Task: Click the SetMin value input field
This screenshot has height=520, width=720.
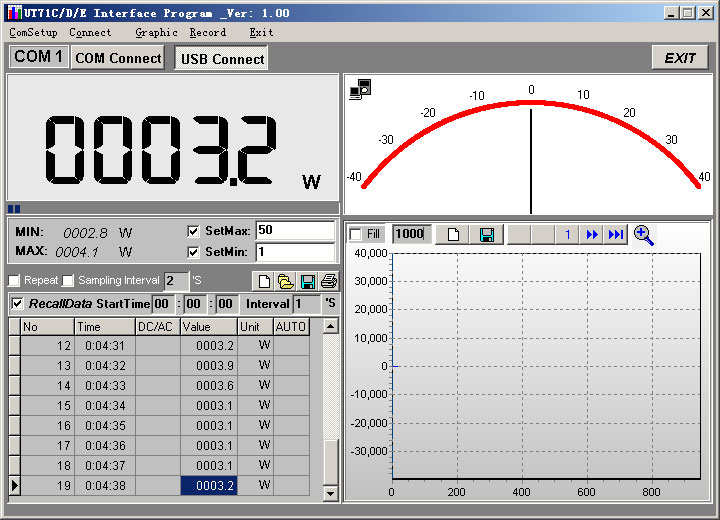Action: 295,252
